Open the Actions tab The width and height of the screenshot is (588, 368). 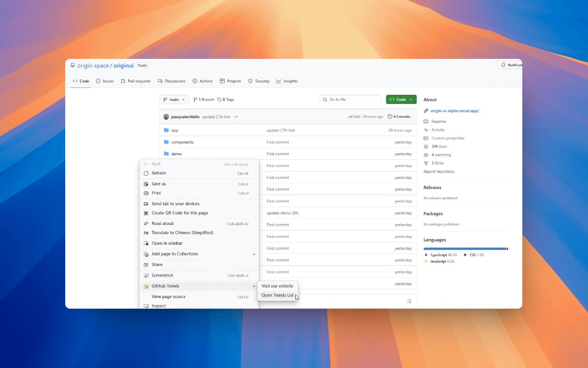(203, 81)
